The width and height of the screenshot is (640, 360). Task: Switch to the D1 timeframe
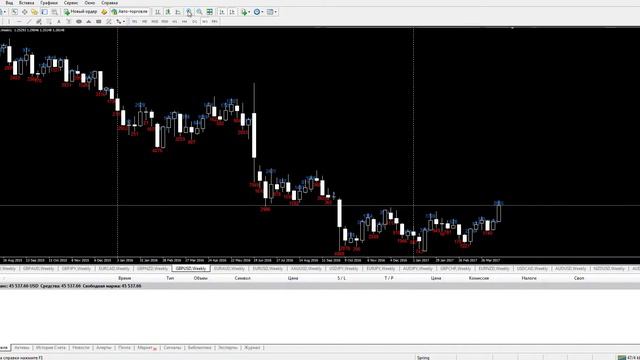[195, 21]
